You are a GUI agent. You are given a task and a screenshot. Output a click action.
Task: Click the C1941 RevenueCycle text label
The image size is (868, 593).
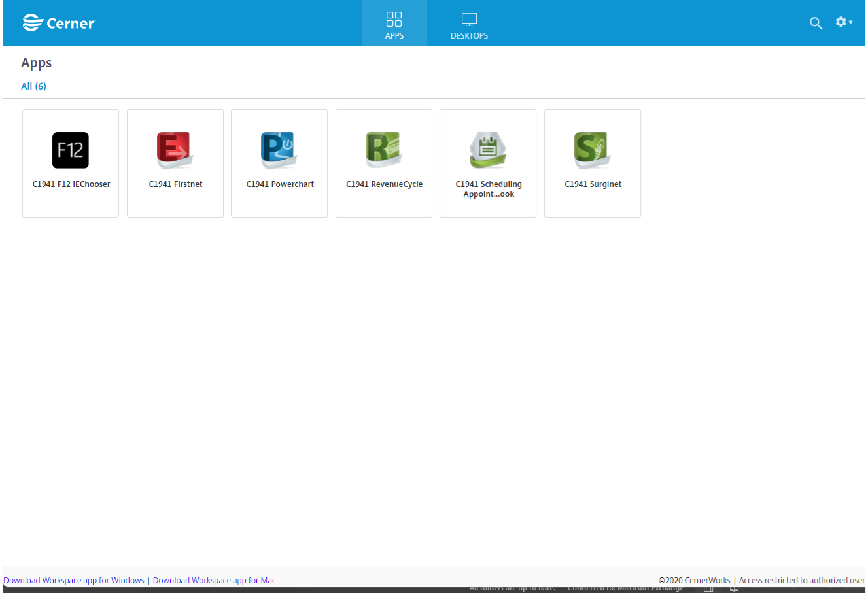pos(384,184)
